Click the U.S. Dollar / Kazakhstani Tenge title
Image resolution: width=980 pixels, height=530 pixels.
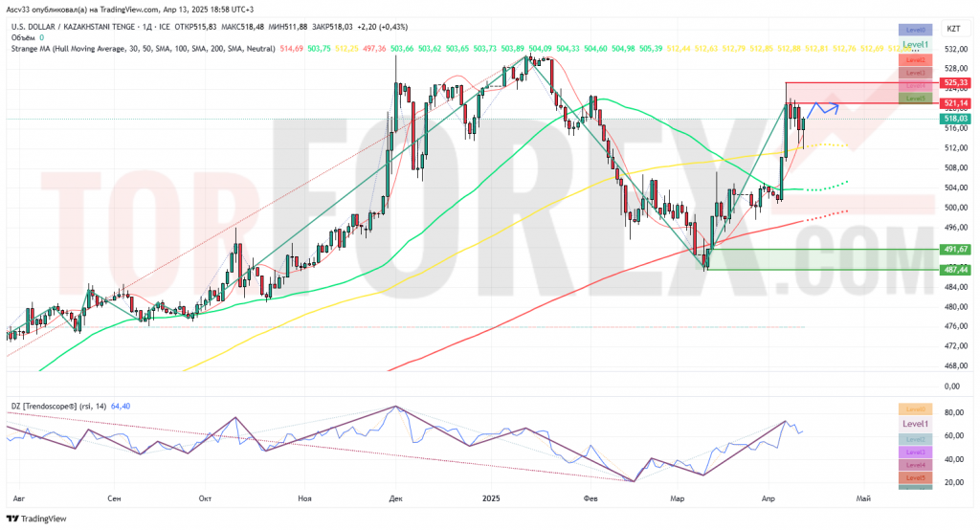click(x=73, y=27)
